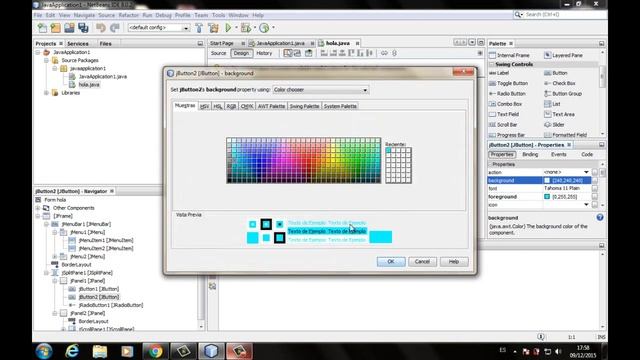This screenshot has height=360, width=640.
Task: Toggle the Properties button in Properties panel
Action: point(502,154)
